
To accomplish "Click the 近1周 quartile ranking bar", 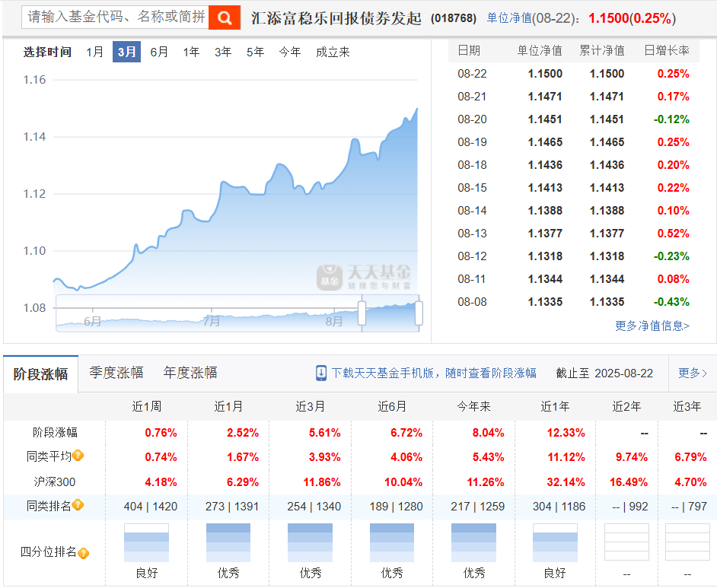I will pos(146,543).
